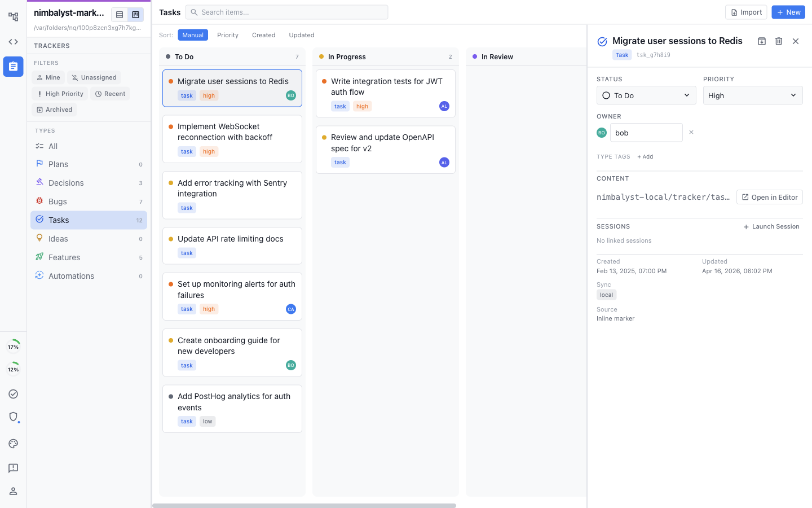Close the task detail panel

796,41
